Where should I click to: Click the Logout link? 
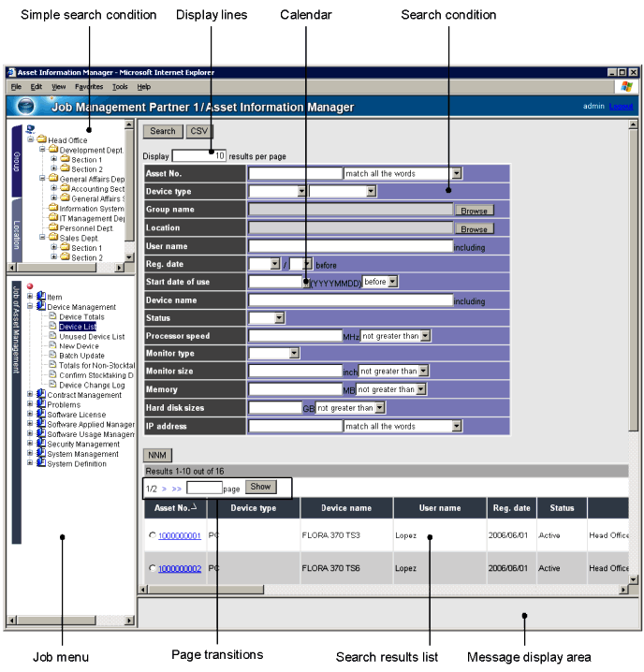click(621, 106)
